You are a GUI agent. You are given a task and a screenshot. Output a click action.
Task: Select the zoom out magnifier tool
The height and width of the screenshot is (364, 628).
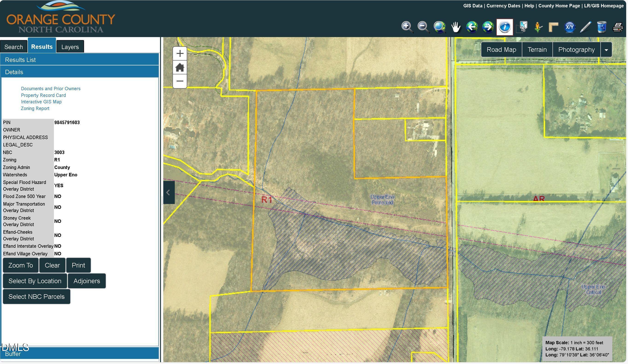pyautogui.click(x=423, y=27)
